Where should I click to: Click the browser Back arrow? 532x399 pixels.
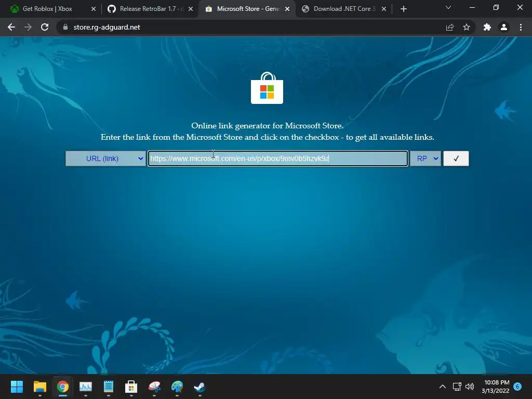[11, 27]
